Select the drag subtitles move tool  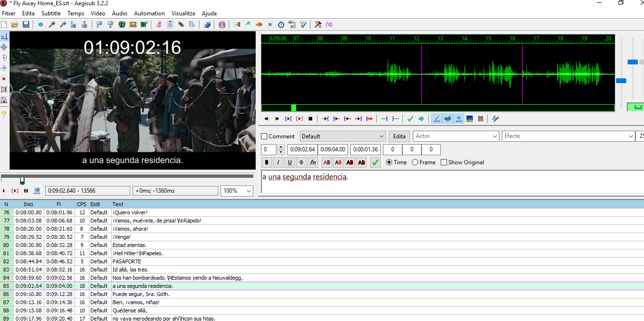(x=4, y=47)
